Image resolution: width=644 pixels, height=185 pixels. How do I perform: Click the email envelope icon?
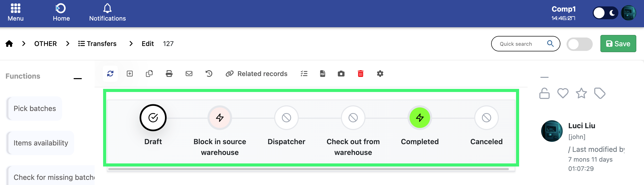coord(189,74)
